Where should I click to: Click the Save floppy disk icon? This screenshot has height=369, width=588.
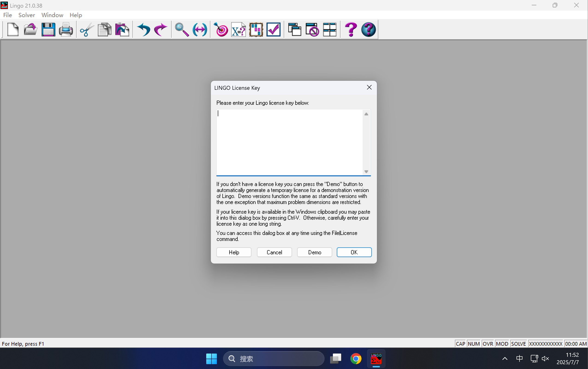pyautogui.click(x=48, y=30)
